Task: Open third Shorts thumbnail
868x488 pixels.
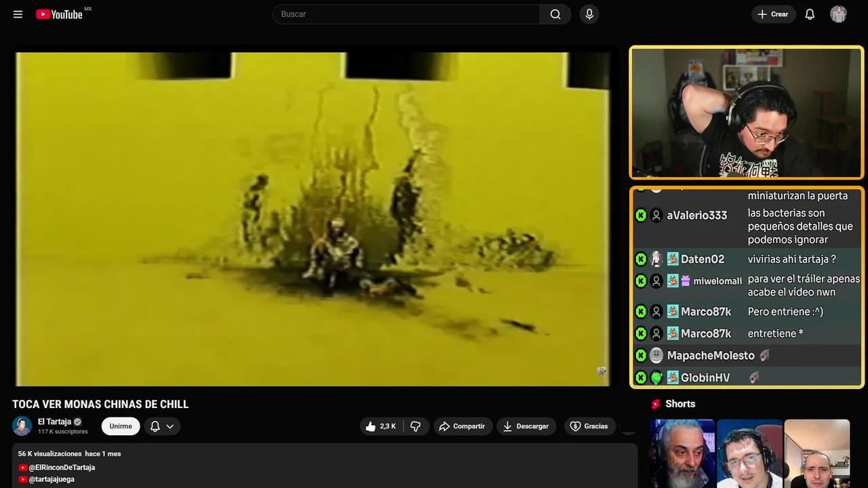Action: coord(816,453)
